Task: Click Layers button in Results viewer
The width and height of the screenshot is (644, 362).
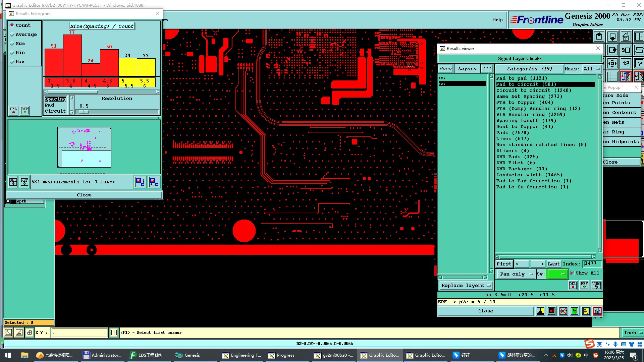Action: [x=467, y=68]
